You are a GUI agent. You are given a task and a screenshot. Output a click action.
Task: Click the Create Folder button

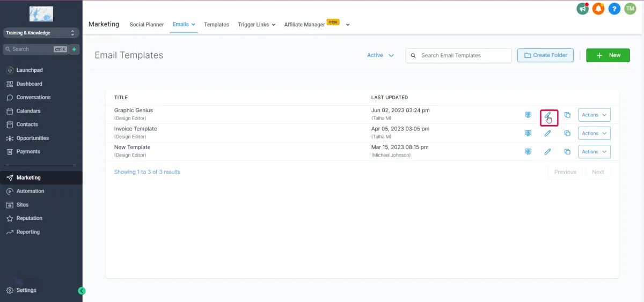point(545,55)
